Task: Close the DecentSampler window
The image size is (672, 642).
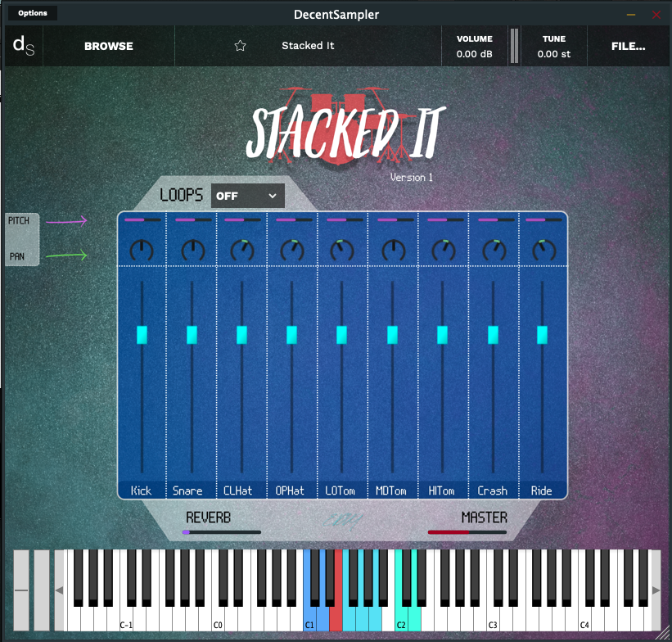Action: coord(656,15)
